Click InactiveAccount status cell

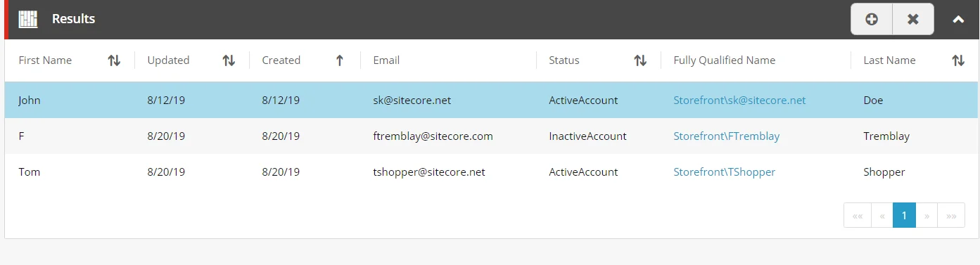(587, 136)
